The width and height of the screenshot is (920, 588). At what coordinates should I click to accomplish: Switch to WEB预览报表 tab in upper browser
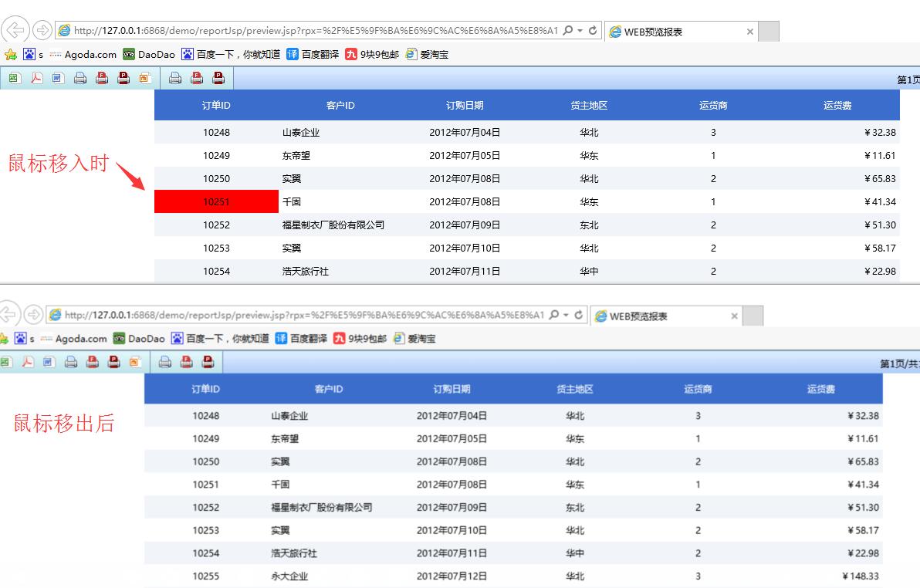[x=671, y=32]
